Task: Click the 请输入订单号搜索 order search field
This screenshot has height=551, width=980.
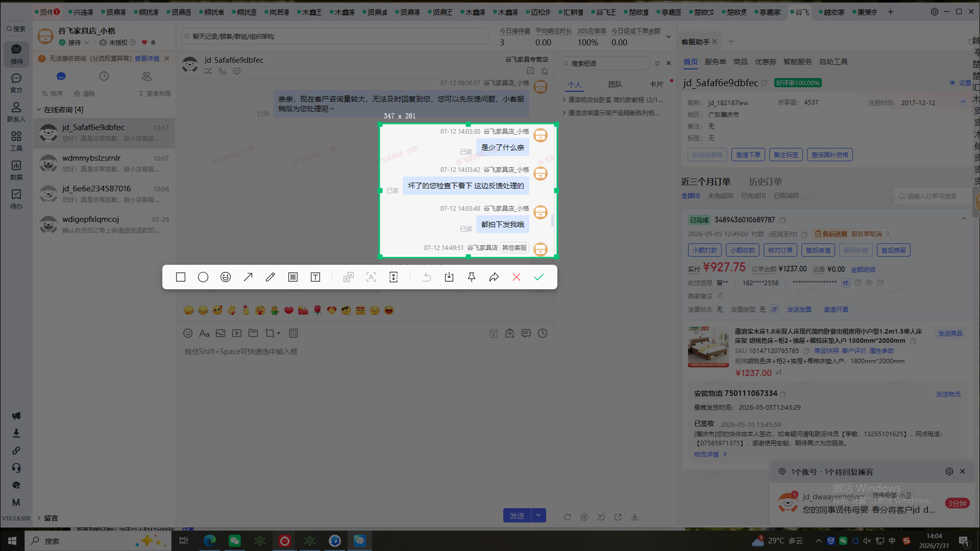Action: [933, 196]
